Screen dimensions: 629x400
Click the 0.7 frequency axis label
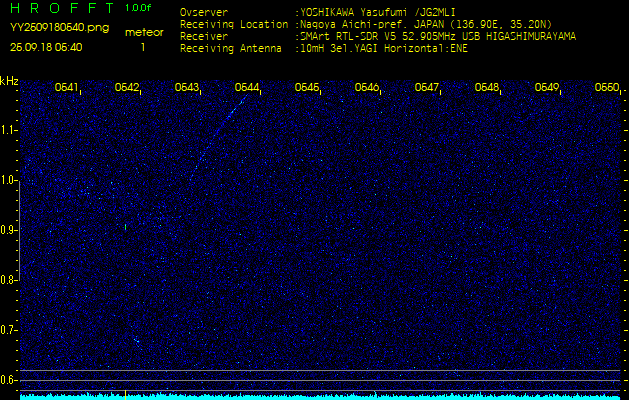click(9, 329)
